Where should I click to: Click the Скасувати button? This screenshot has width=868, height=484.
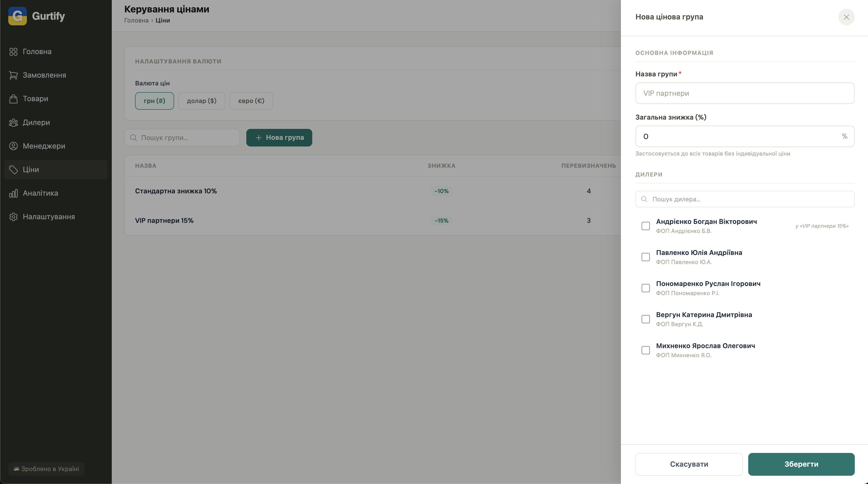click(x=689, y=464)
